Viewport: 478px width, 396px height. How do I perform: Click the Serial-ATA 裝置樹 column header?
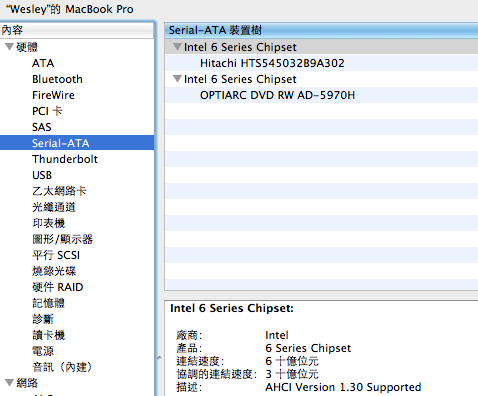coord(322,30)
